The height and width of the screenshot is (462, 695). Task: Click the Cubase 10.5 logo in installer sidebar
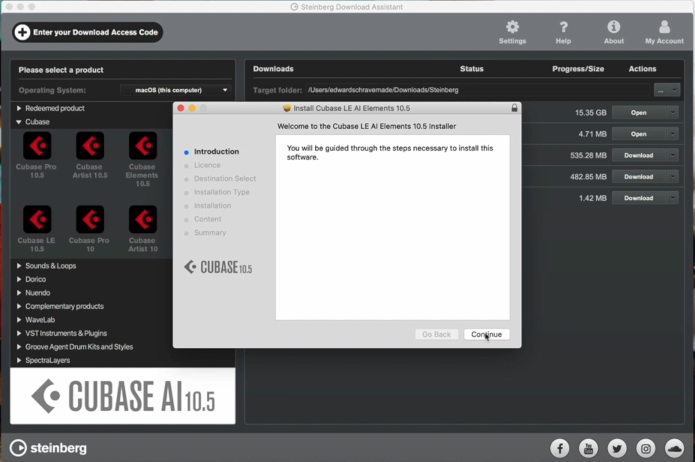point(218,267)
